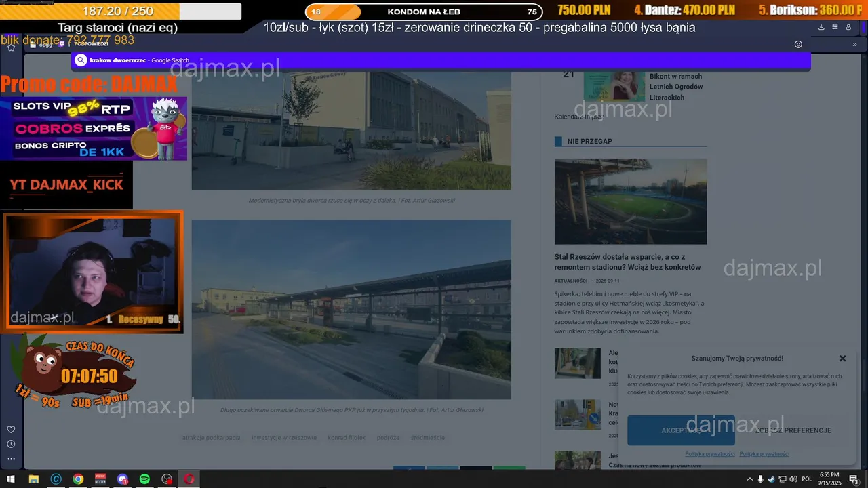Screen dimensions: 868x488
Task: Click the 'konrad fijołek' tag
Action: click(x=347, y=438)
